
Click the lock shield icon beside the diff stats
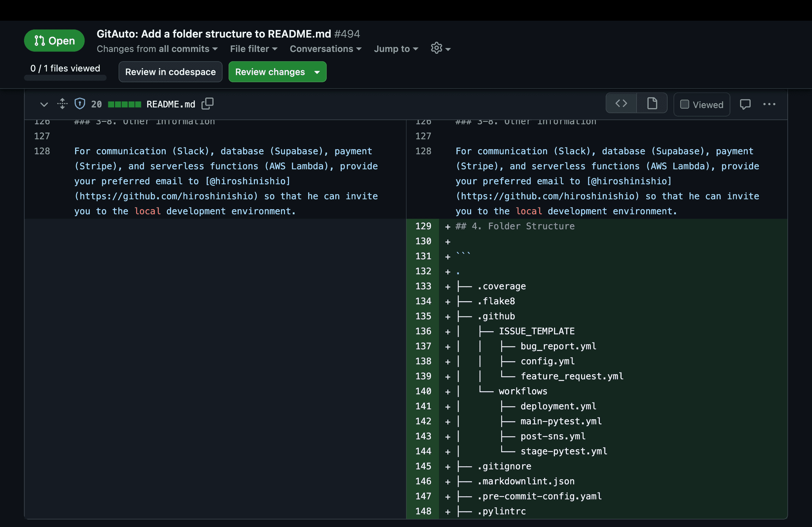point(80,104)
